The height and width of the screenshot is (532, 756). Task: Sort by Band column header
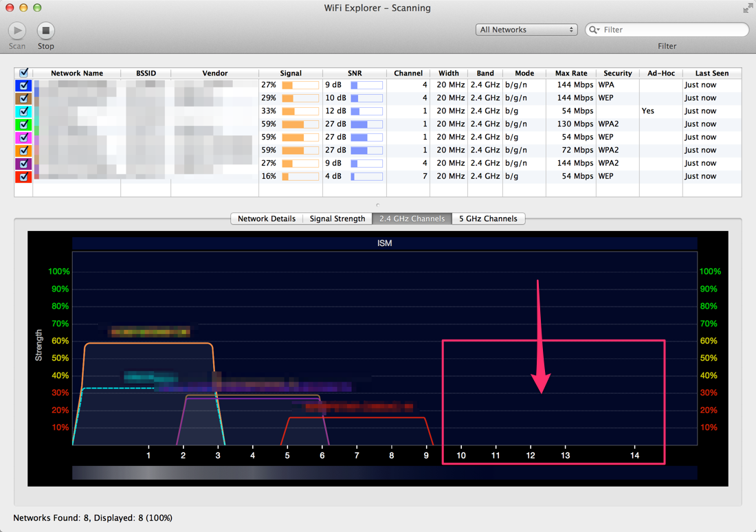point(485,73)
